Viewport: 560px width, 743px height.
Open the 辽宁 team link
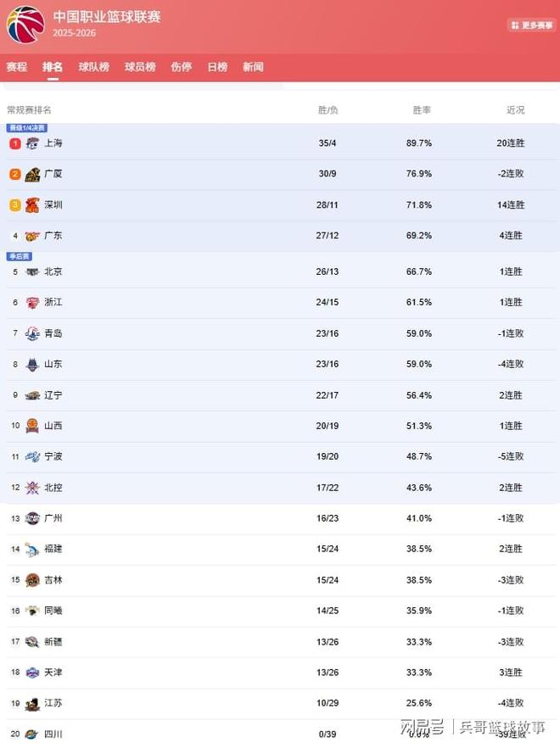click(53, 395)
